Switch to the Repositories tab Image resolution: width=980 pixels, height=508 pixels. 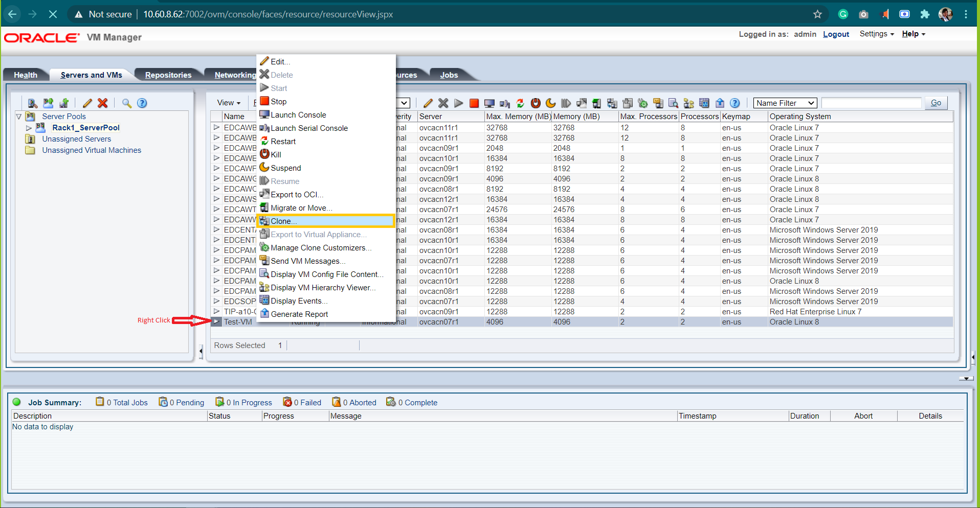click(168, 75)
